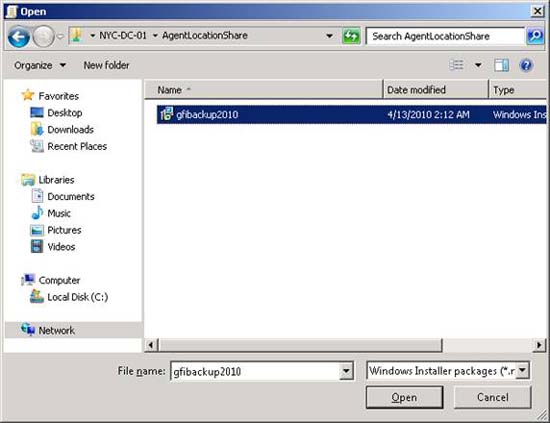Open Help with the question mark icon
The height and width of the screenshot is (423, 550).
(x=526, y=65)
